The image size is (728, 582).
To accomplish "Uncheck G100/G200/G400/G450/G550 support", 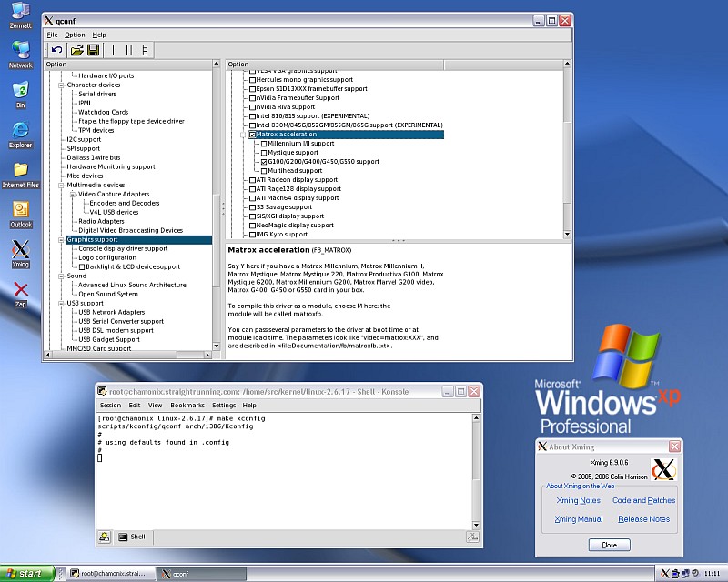I will click(264, 162).
